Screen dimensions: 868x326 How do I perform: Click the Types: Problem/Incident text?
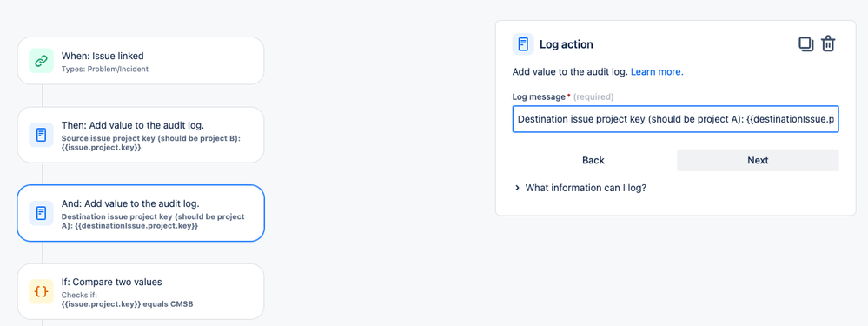tap(104, 70)
